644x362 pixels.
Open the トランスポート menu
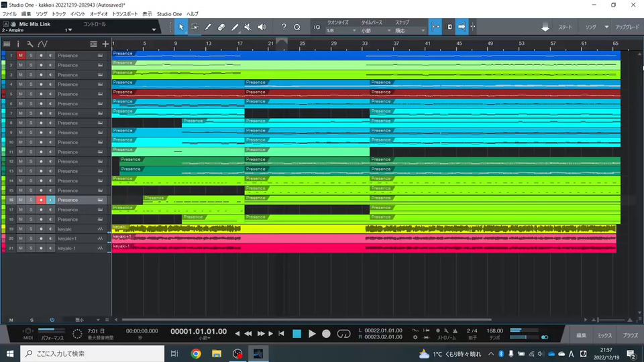point(126,13)
